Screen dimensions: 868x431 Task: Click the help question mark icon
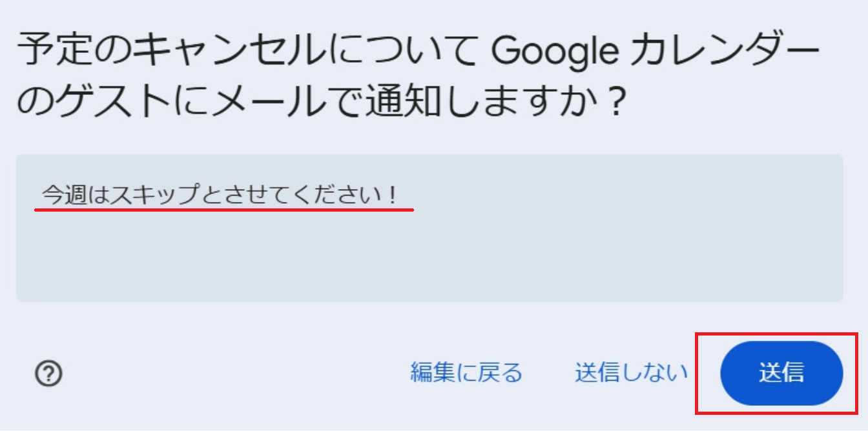click(49, 374)
